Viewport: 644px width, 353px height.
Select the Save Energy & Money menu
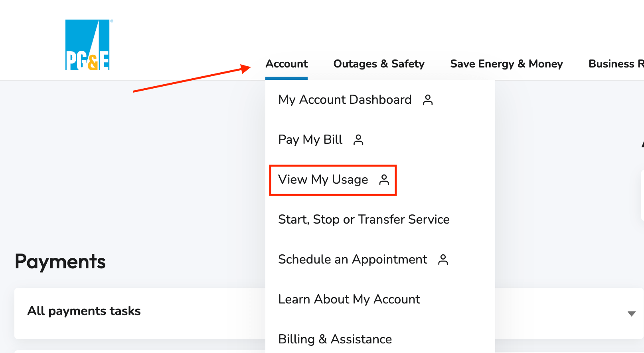click(506, 64)
